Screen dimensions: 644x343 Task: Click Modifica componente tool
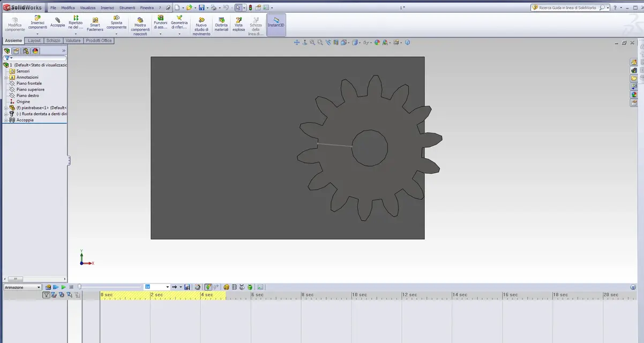click(14, 24)
